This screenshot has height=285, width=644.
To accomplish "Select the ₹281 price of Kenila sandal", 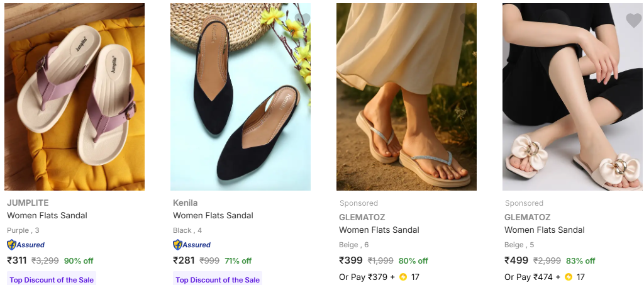I will click(183, 260).
